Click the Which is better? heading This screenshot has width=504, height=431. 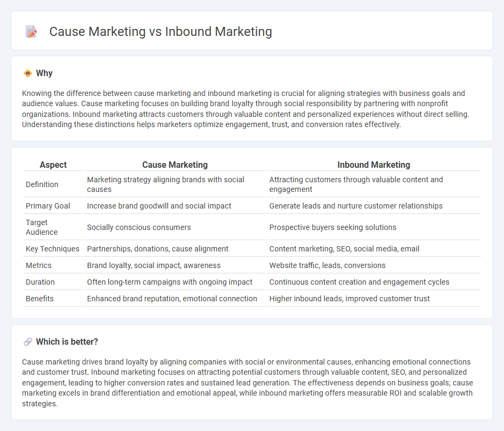pyautogui.click(x=67, y=341)
